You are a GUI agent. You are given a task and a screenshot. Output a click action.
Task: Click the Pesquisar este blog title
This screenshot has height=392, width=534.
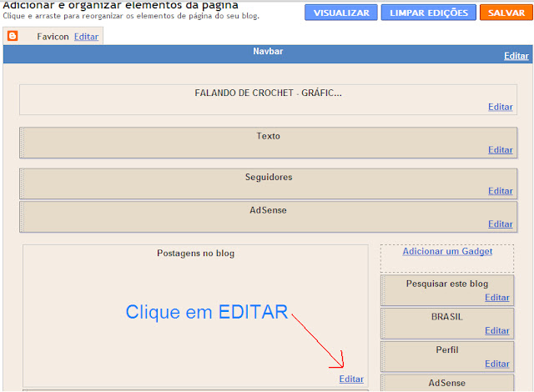tap(447, 284)
